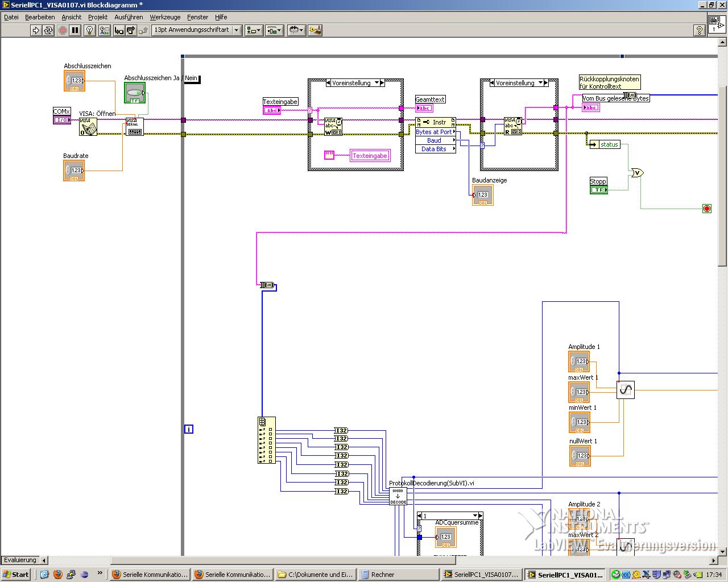The image size is (728, 582).
Task: Open the Distribute Objects dropdown
Action: click(274, 30)
